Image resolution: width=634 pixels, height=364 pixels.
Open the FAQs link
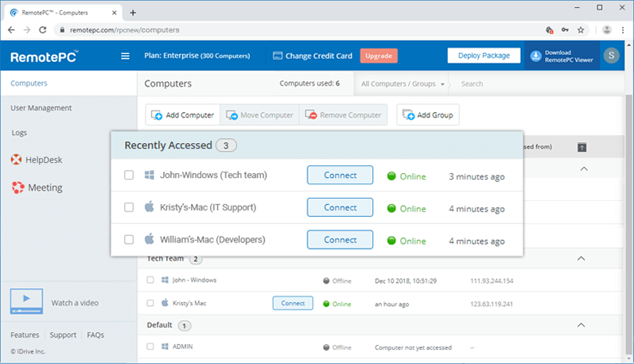pyautogui.click(x=95, y=335)
